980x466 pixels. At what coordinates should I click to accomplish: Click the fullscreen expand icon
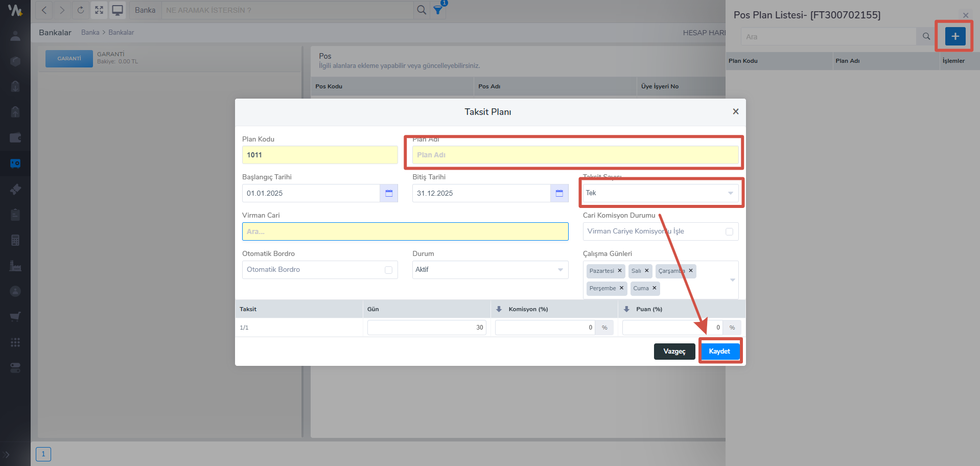point(99,10)
